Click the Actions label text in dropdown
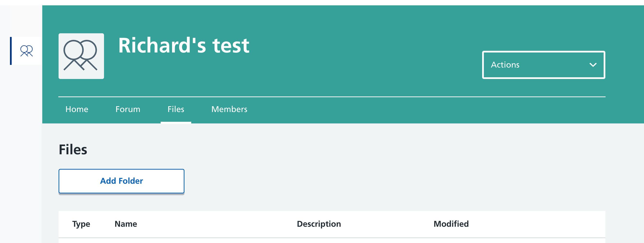This screenshot has height=243, width=644. coord(505,65)
